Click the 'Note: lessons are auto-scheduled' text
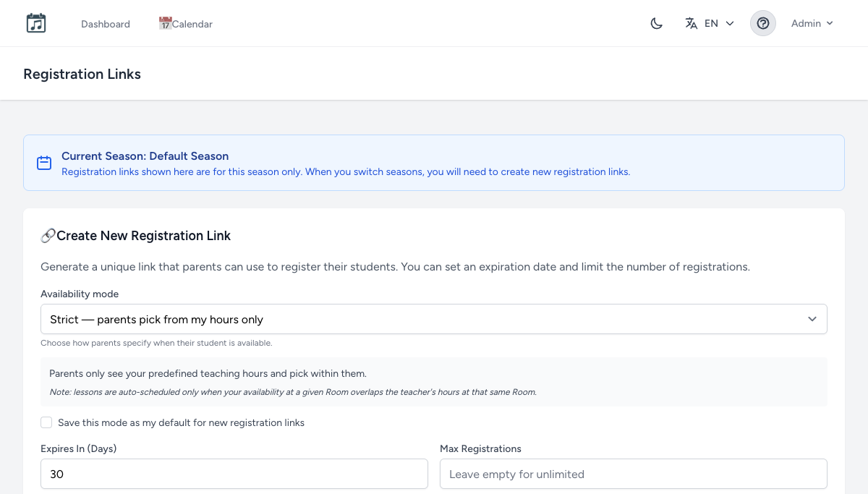 [x=293, y=392]
